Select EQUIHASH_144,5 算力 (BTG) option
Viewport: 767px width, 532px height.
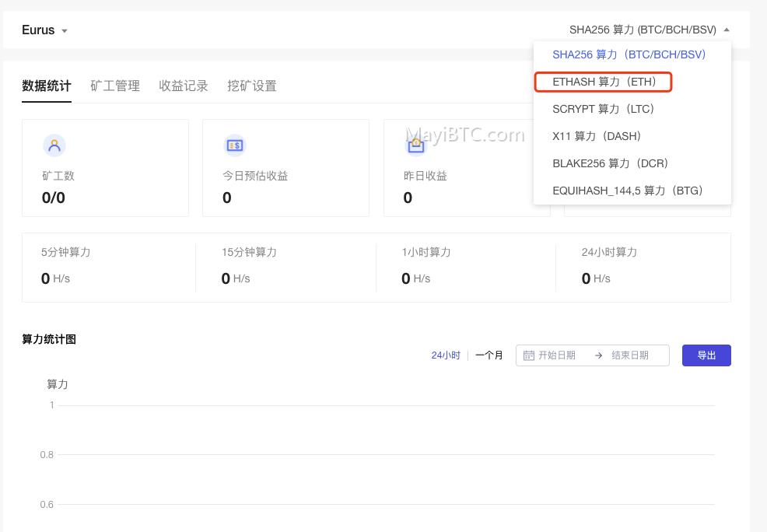(627, 191)
